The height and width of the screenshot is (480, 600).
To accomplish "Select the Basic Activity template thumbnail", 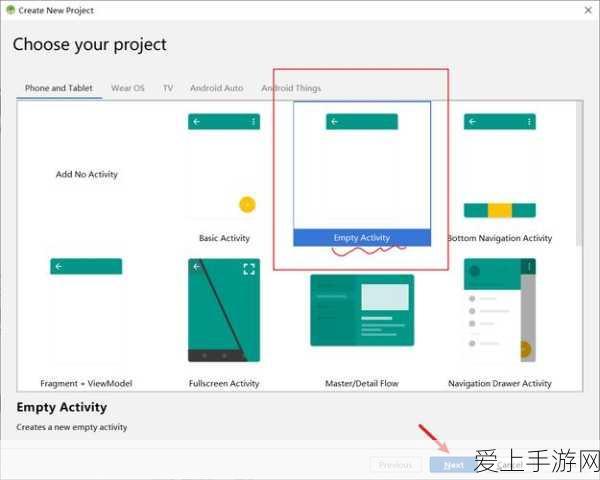I will 224,167.
